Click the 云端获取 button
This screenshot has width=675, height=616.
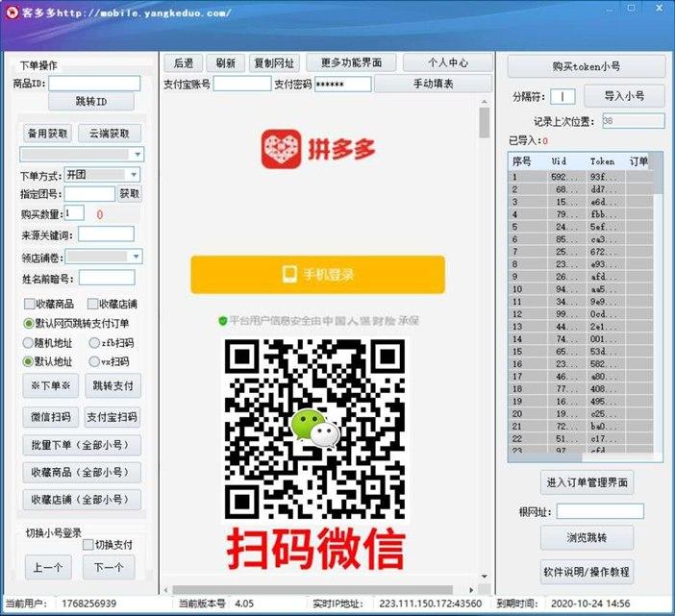click(x=110, y=134)
